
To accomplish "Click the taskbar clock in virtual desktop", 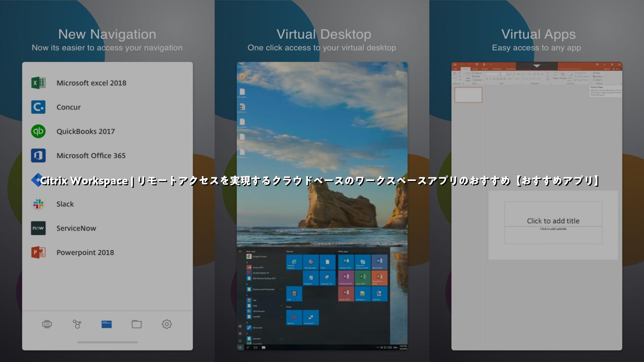I will (x=403, y=348).
